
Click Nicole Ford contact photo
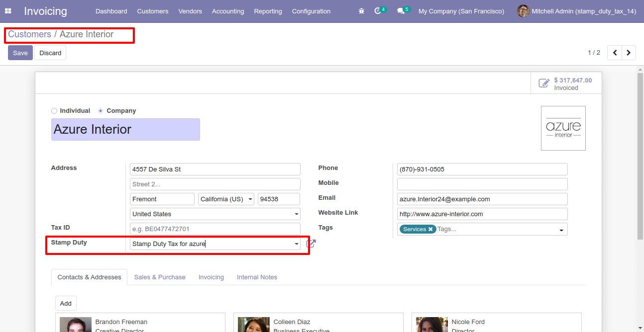point(432,325)
